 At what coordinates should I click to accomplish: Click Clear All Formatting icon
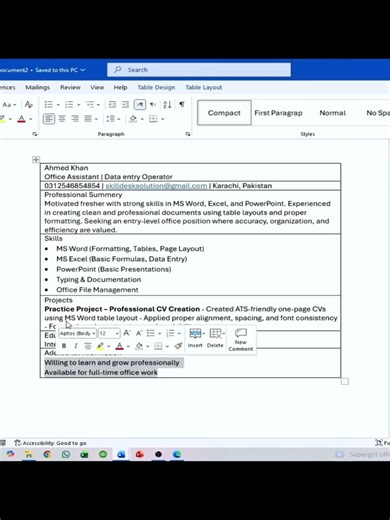point(29,105)
